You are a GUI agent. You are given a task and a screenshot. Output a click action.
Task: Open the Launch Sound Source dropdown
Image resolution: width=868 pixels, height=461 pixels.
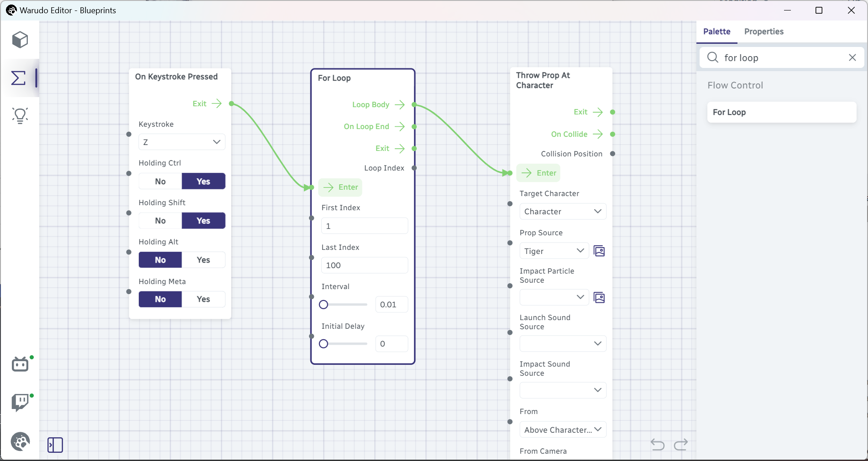pos(563,343)
